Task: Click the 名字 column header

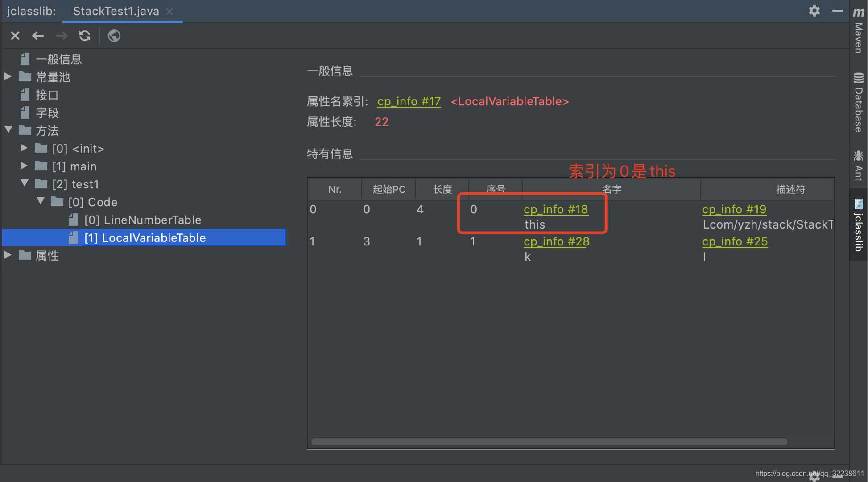Action: (x=612, y=189)
